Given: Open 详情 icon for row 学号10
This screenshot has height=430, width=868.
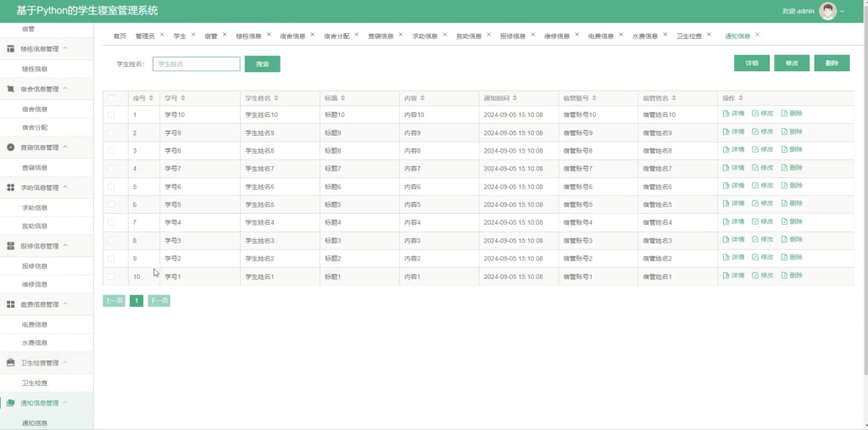Looking at the screenshot, I should 726,114.
